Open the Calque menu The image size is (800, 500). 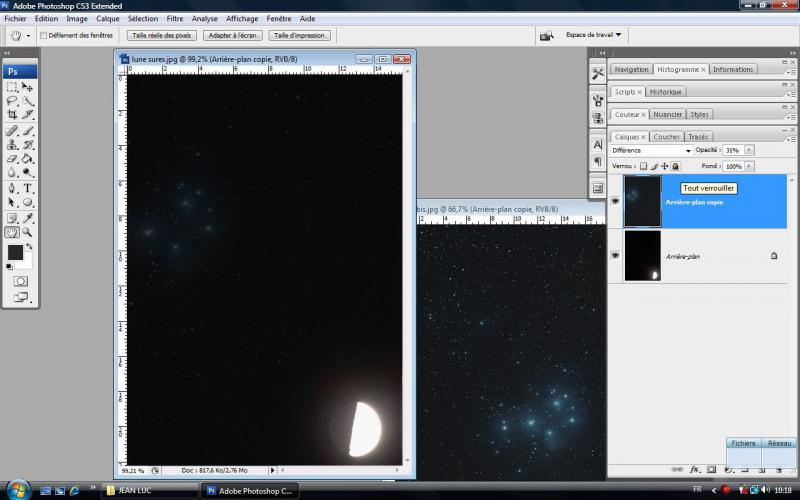[108, 19]
